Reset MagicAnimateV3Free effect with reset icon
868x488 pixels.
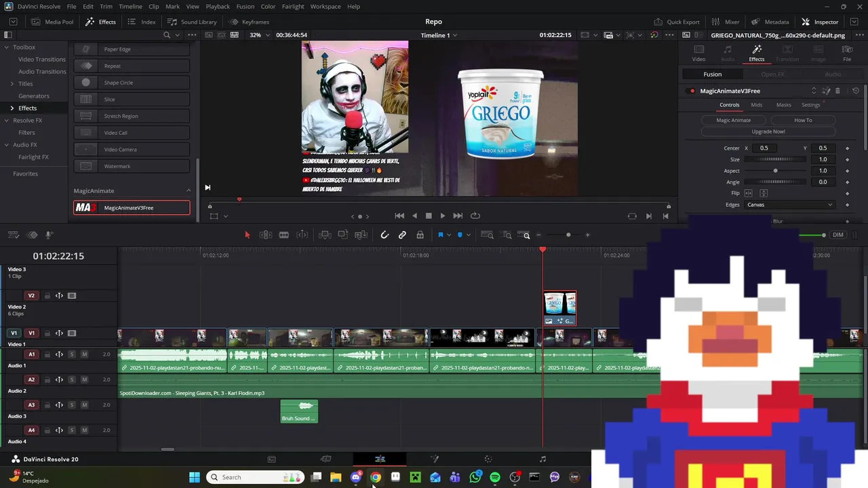[x=856, y=91]
